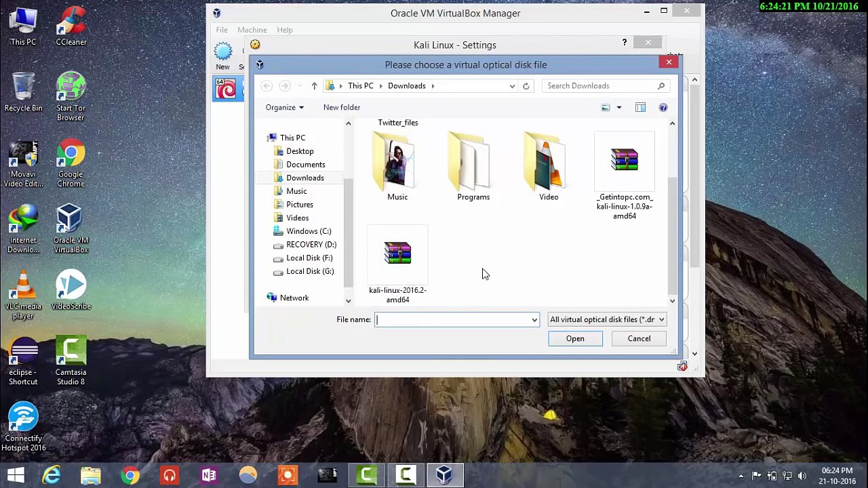The height and width of the screenshot is (488, 868).
Task: Select Local Disk (F:) drive
Action: click(x=309, y=258)
